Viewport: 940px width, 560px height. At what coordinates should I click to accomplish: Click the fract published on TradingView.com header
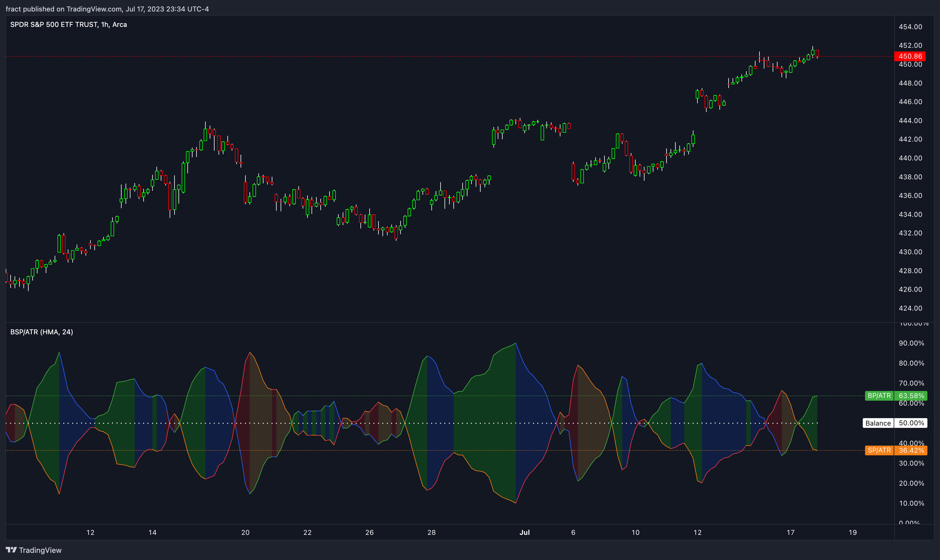pos(107,9)
